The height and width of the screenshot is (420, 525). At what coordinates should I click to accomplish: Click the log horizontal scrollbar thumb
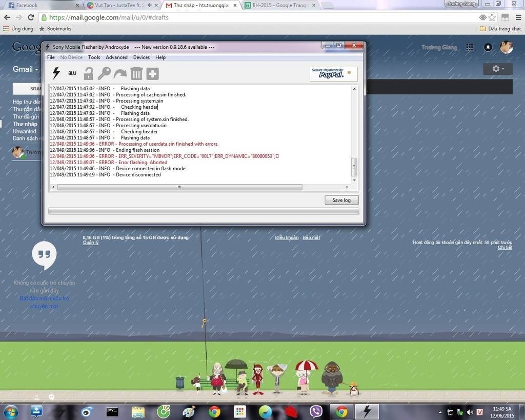point(180,187)
